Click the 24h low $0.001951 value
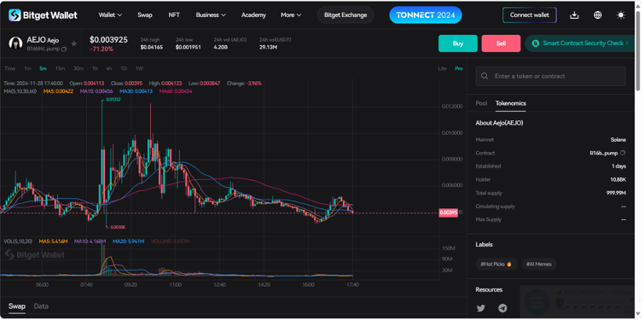Image resolution: width=644 pixels, height=320 pixels. pyautogui.click(x=189, y=48)
